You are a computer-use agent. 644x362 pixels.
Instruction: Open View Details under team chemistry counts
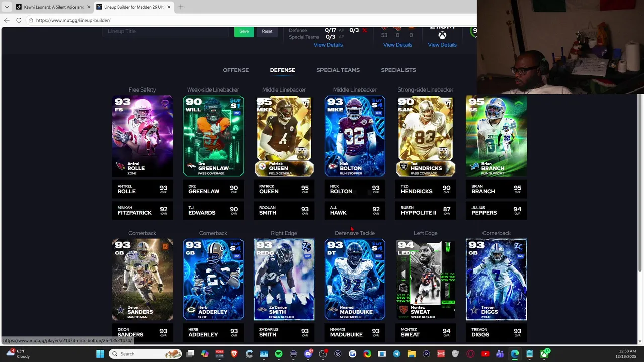pos(397,45)
